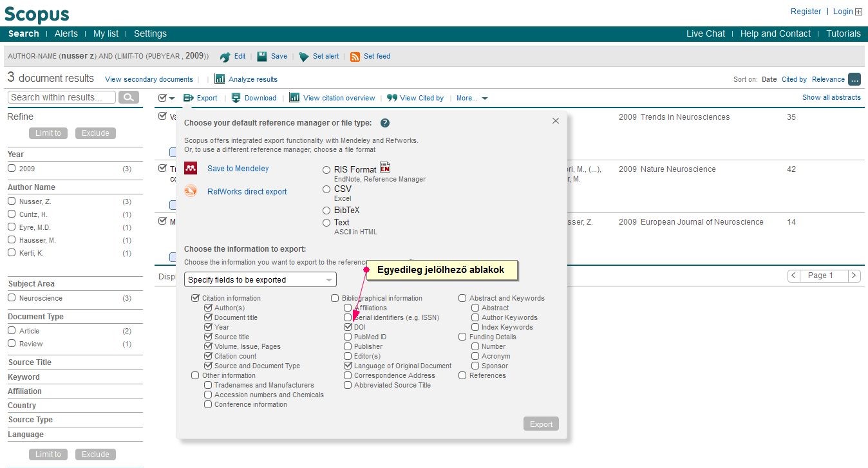Click the Edit pencil icon
The image size is (868, 468).
click(225, 57)
